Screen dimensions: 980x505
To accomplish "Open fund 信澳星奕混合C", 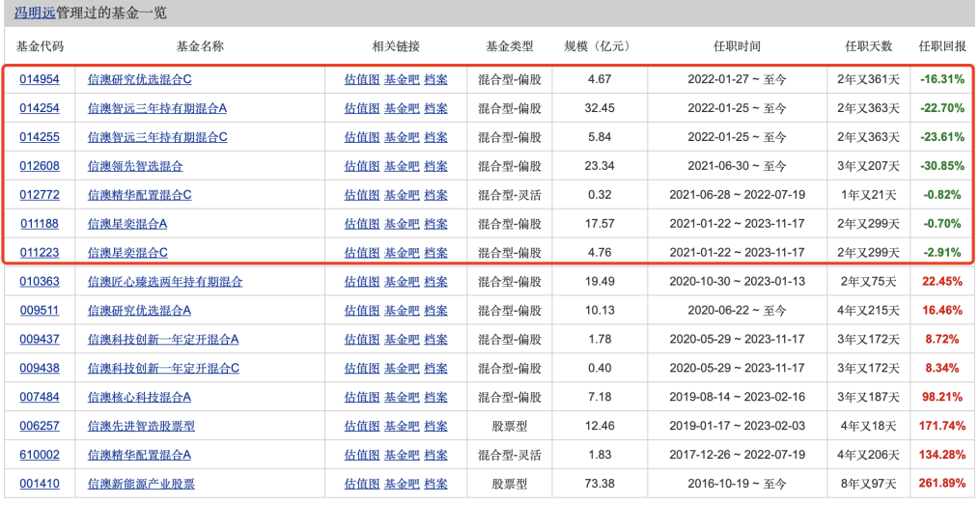I will pos(127,253).
